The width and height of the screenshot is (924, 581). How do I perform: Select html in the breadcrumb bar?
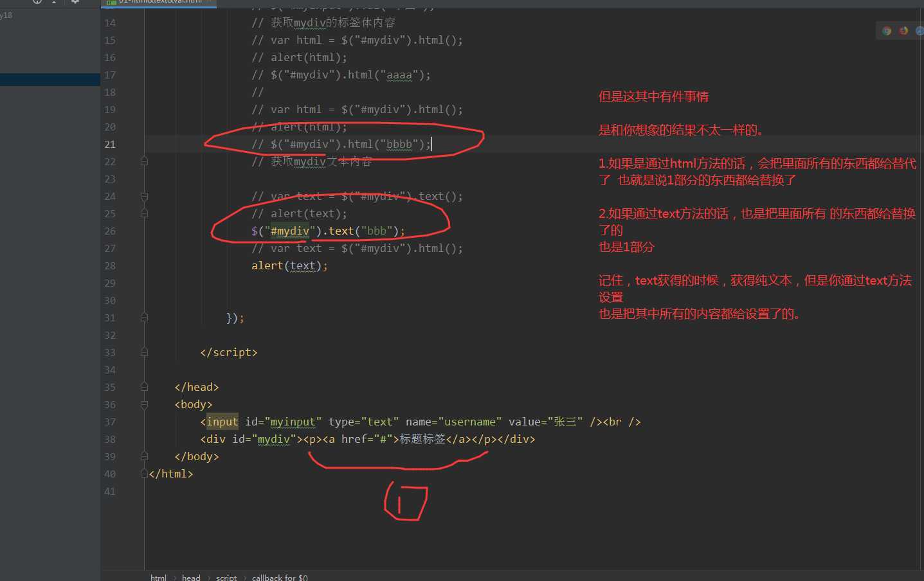pos(158,577)
